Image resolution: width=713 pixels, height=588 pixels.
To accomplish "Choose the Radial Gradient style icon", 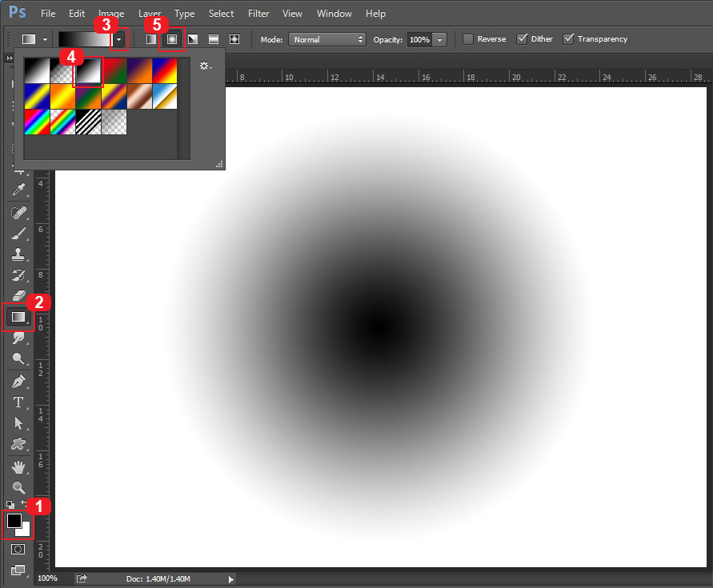I will tap(172, 39).
